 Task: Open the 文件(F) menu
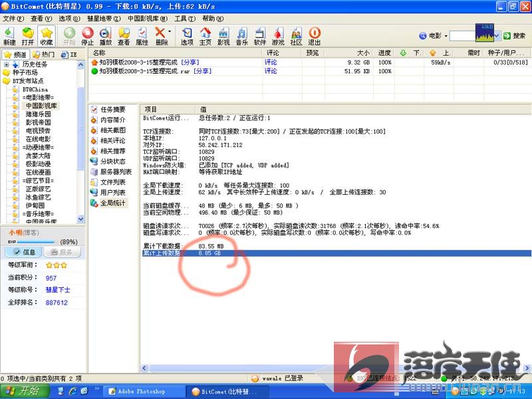(x=13, y=19)
